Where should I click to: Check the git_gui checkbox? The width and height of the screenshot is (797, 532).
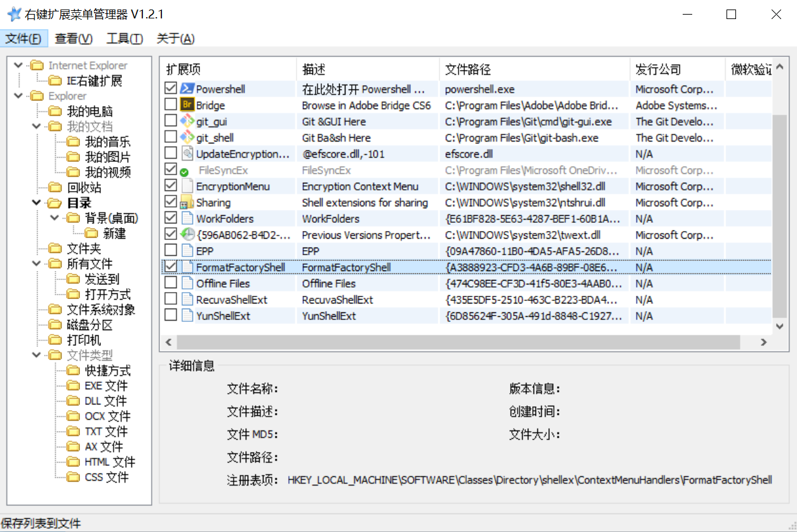[x=170, y=121]
